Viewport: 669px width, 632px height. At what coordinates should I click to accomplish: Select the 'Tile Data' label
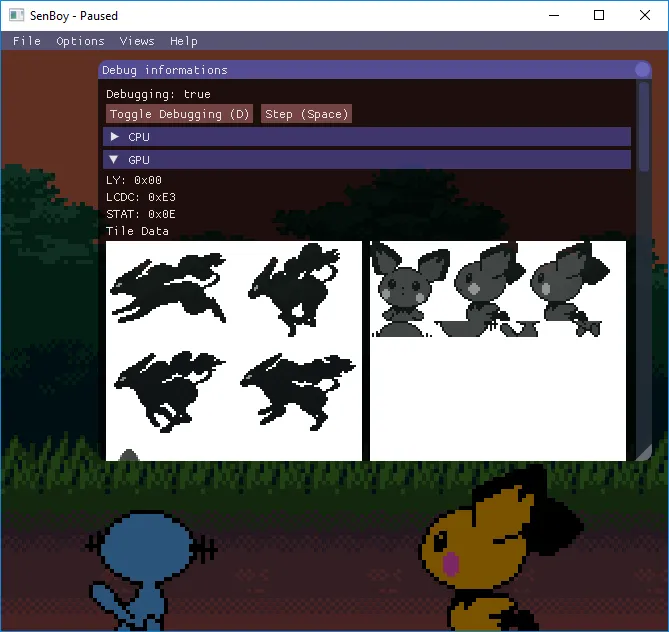tap(137, 231)
